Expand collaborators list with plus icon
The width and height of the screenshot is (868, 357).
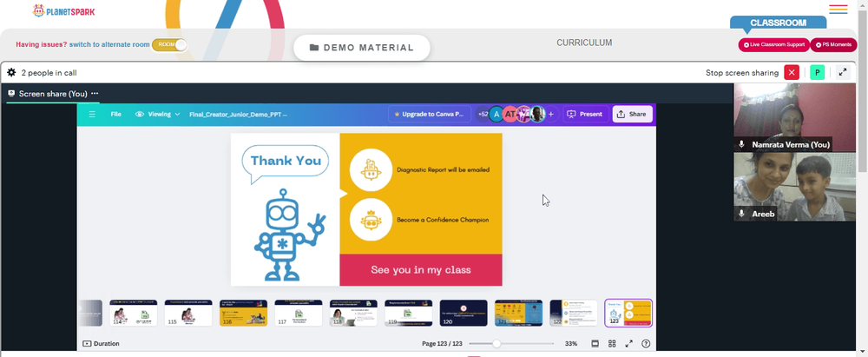click(551, 114)
